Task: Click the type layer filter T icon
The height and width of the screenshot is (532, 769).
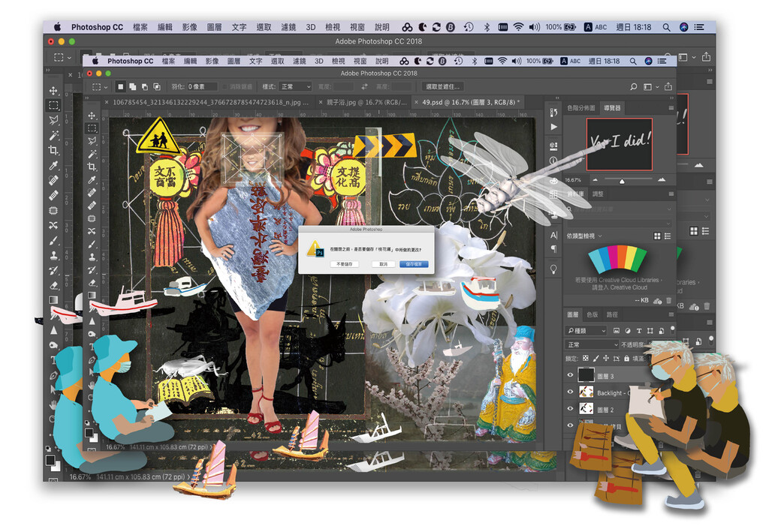Action: pos(639,330)
